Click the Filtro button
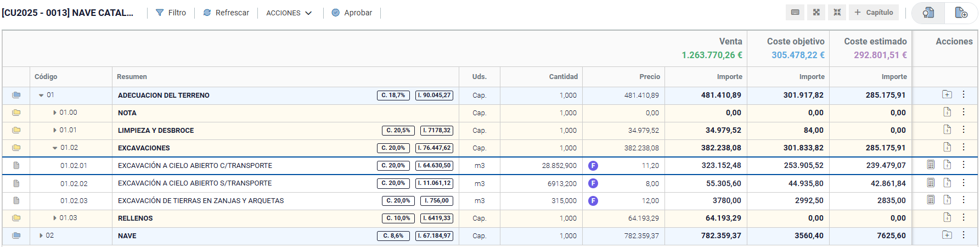Viewport: 980px width, 247px height. 171,13
